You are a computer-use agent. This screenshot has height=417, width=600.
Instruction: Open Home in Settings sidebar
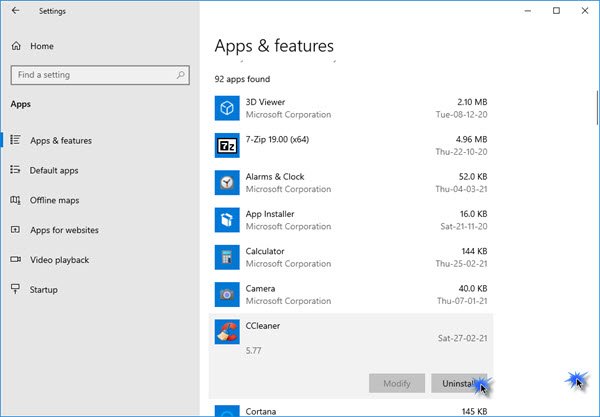point(40,46)
